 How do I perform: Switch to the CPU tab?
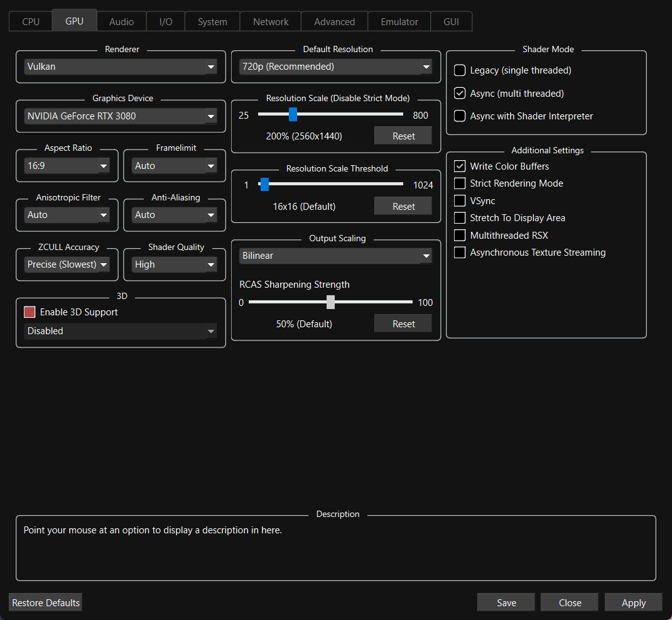pos(31,22)
